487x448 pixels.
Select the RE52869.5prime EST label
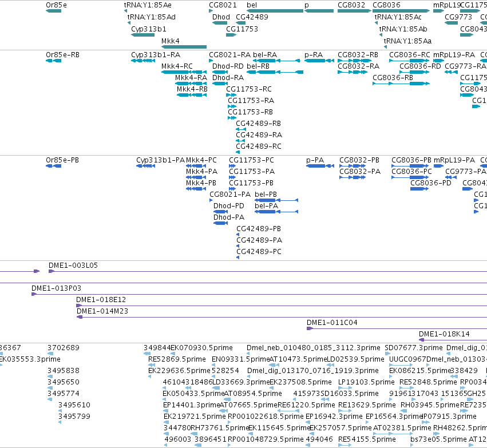177,359
